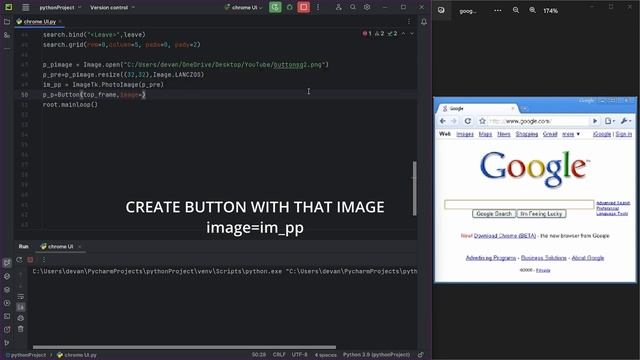Screen dimensions: 640x360
Task: Jump to the previous highlighted problem arrow
Action: coord(403,33)
